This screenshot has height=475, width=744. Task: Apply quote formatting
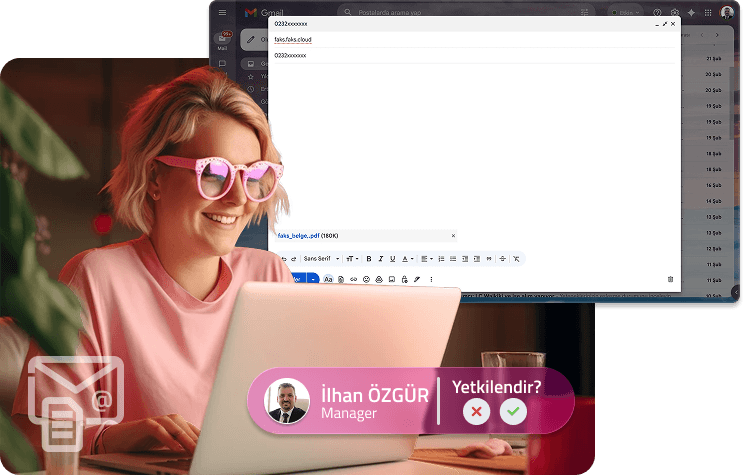(489, 259)
